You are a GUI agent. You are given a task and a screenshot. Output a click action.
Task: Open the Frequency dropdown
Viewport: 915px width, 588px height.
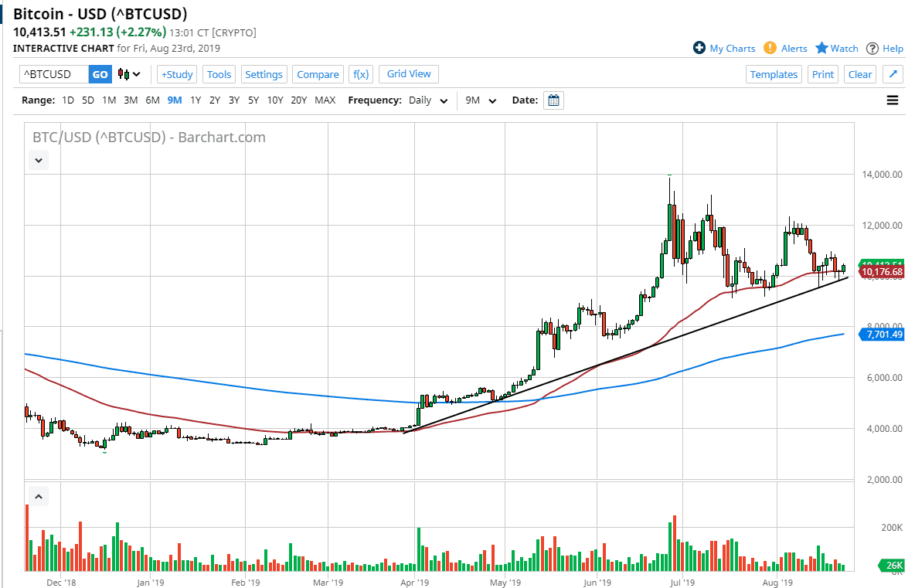click(x=427, y=100)
